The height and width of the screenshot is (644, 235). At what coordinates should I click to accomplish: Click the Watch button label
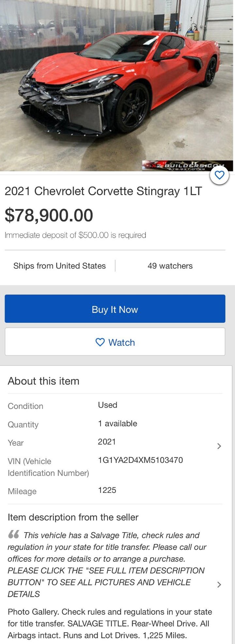pos(121,342)
